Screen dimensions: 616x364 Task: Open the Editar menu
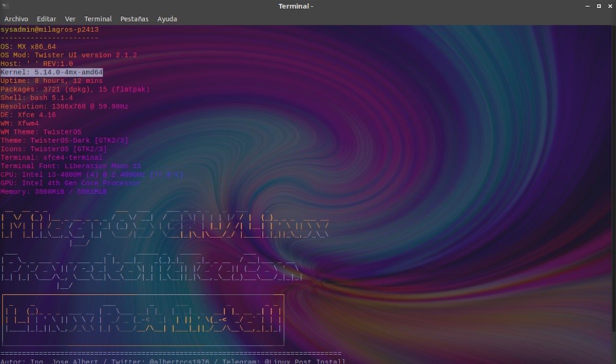(x=46, y=19)
